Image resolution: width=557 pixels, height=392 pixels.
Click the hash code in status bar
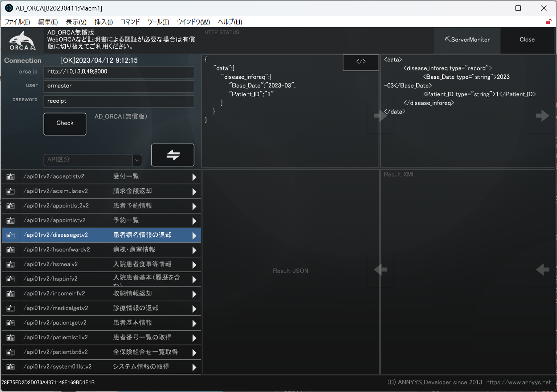(x=48, y=382)
